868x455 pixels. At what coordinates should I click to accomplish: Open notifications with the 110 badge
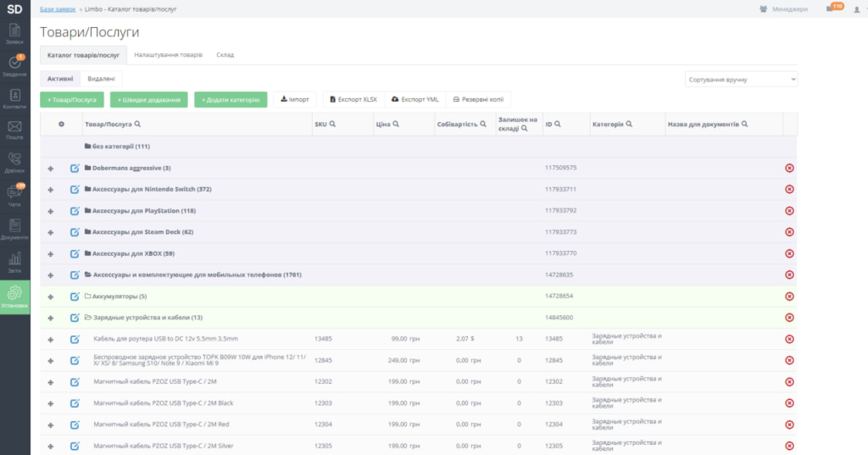tap(832, 8)
